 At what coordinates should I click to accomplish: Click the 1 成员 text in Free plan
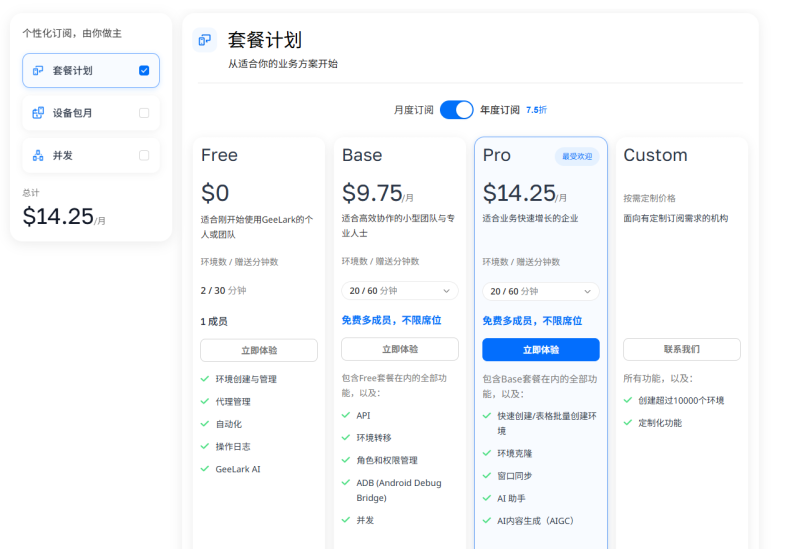214,321
